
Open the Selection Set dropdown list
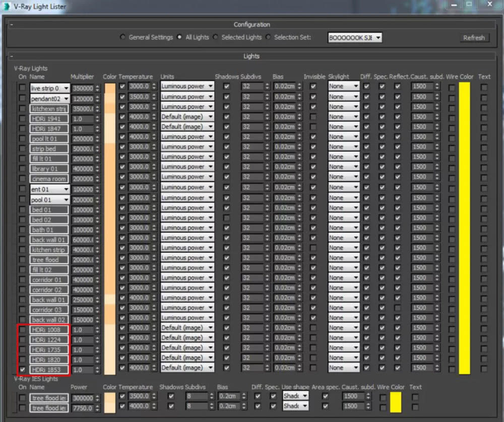[378, 38]
